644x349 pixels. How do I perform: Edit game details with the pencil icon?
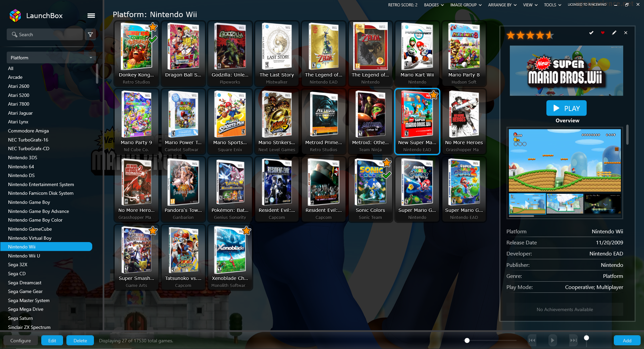tap(614, 33)
